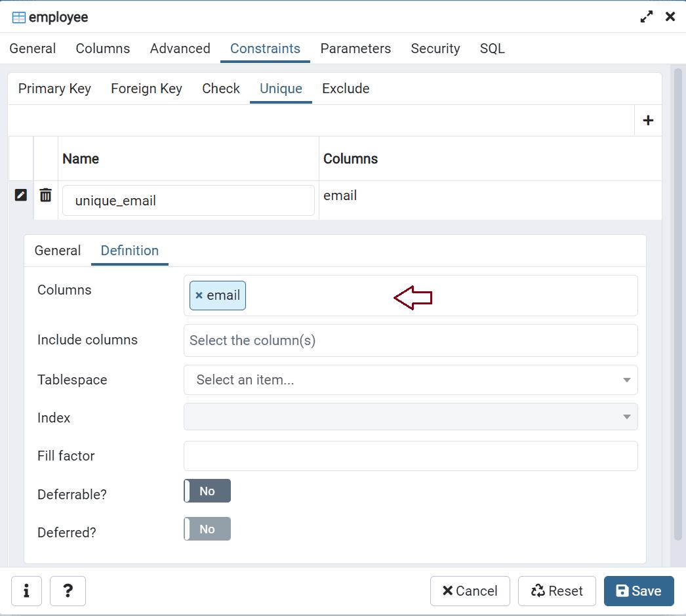Click the edit row pencil icon
This screenshot has width=686, height=616.
[20, 195]
